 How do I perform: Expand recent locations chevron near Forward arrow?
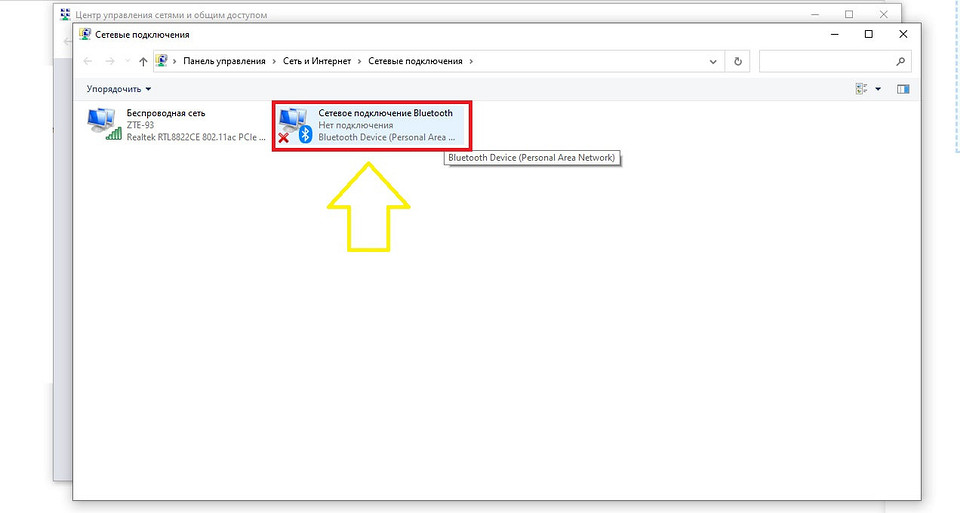point(126,61)
